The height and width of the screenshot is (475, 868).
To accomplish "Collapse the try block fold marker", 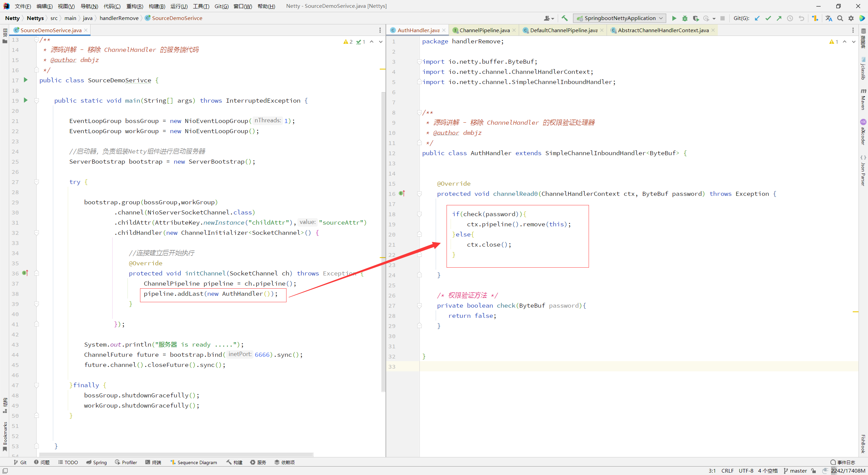I will click(x=37, y=182).
